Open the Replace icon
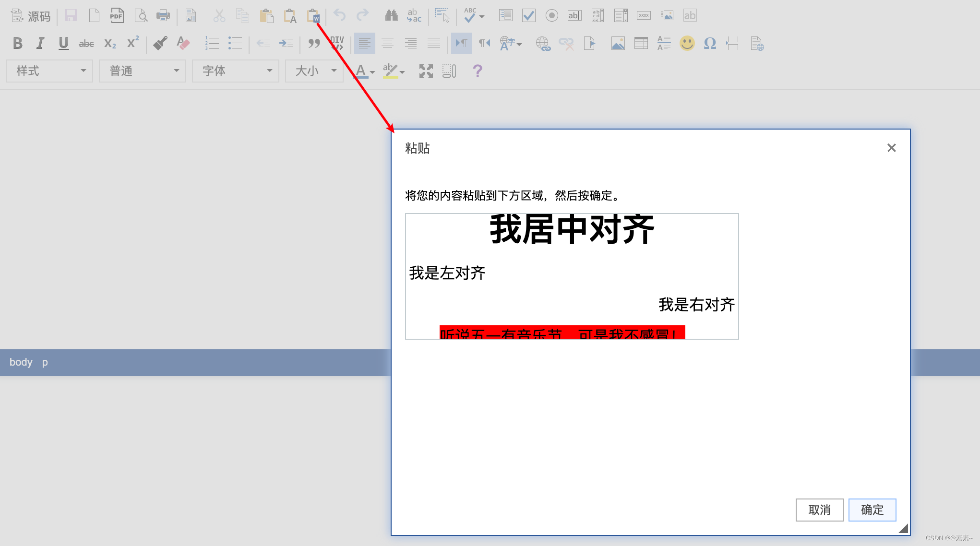 pyautogui.click(x=414, y=16)
